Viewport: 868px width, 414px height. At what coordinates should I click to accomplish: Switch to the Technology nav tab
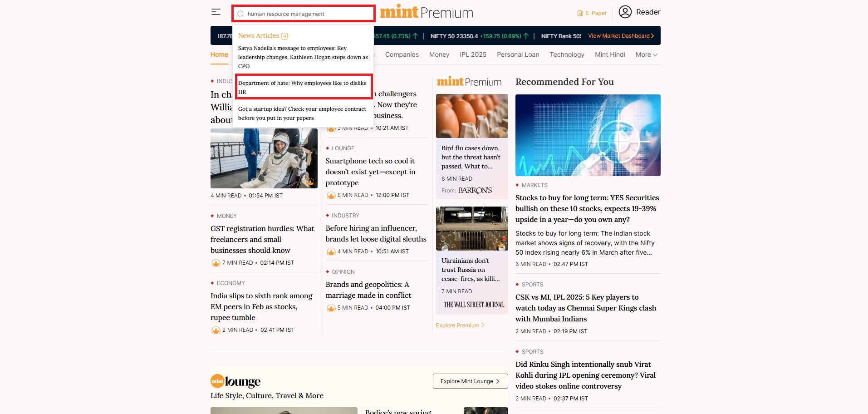567,54
